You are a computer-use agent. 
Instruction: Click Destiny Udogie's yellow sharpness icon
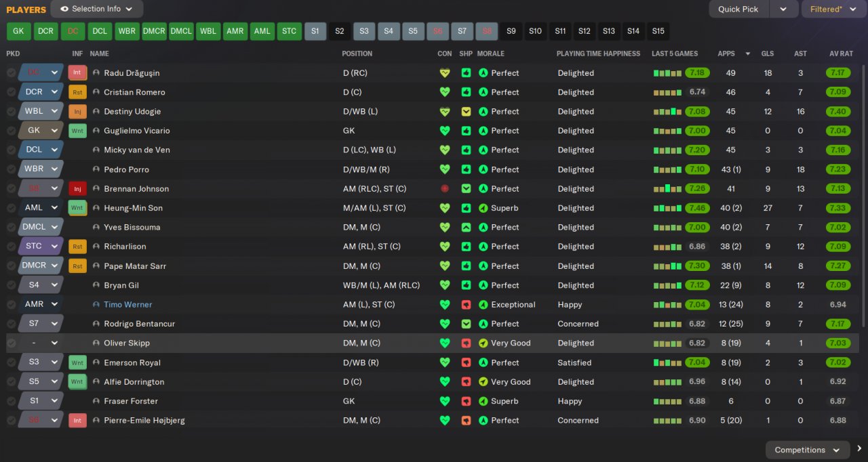pos(466,111)
